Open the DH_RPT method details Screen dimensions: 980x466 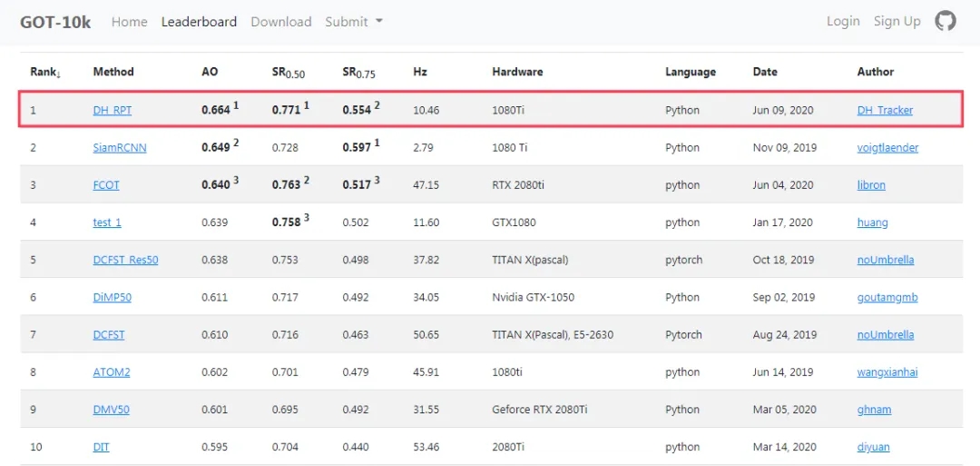[112, 111]
